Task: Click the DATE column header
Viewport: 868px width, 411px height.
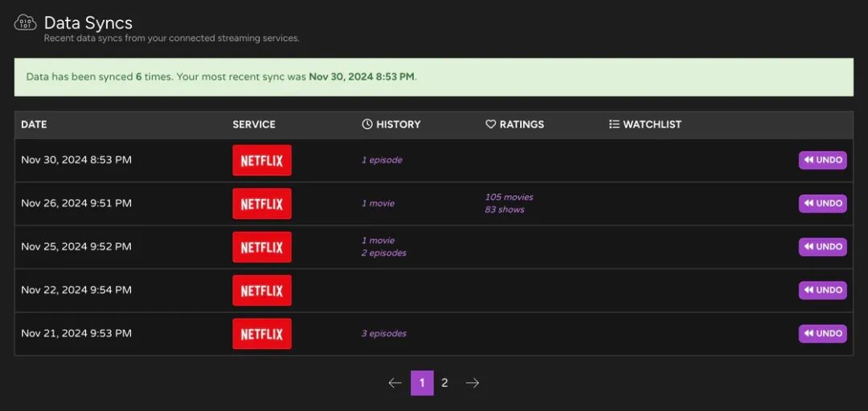Action: tap(34, 124)
